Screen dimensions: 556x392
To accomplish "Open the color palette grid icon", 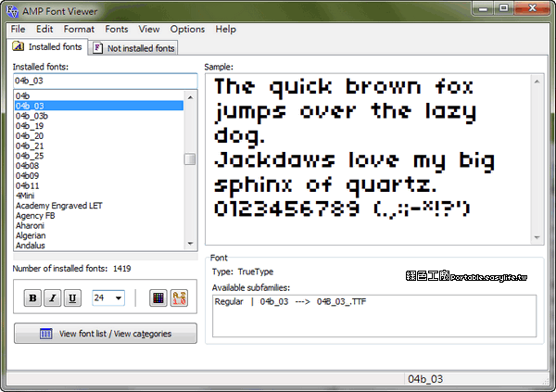I will [x=158, y=297].
